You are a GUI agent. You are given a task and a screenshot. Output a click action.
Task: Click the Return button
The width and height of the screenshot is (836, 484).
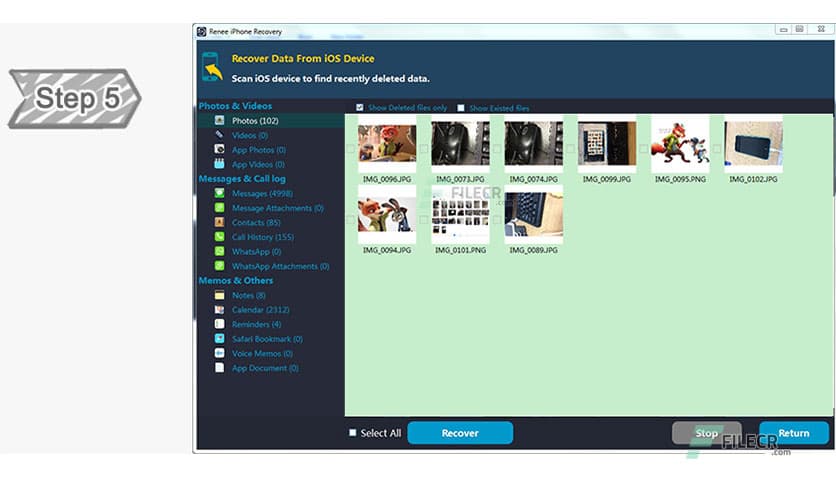794,433
